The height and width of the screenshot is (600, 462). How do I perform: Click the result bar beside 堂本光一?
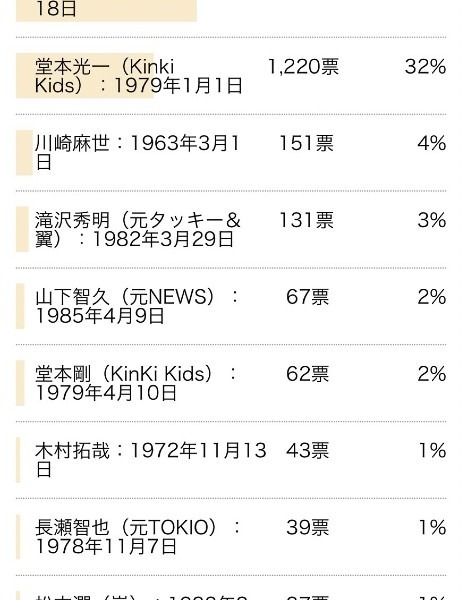[85, 76]
